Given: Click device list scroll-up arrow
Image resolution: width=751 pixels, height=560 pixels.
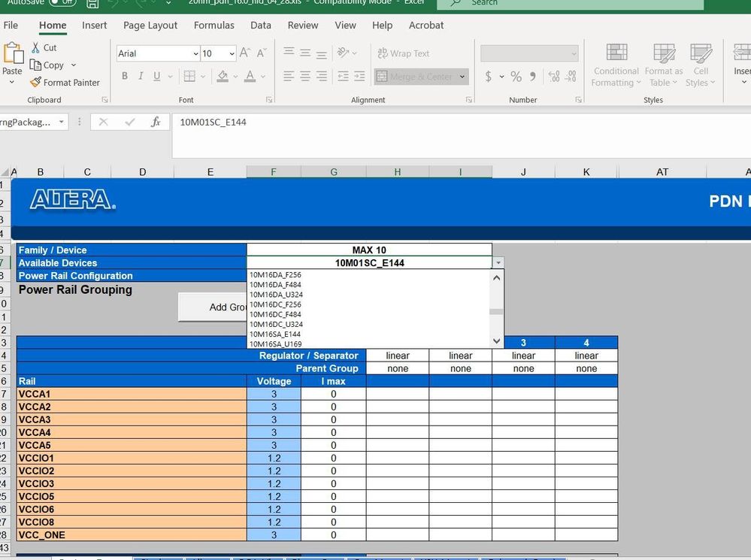Looking at the screenshot, I should (497, 277).
